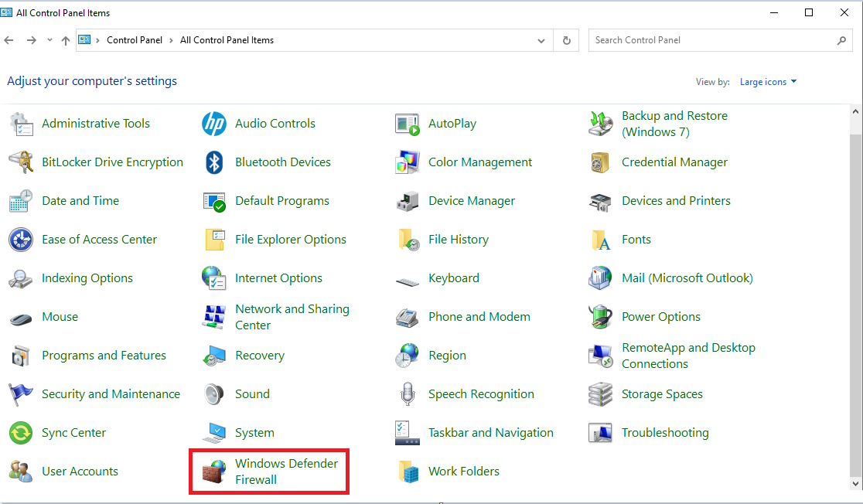Viewport: 863px width, 504px height.
Task: Open the Power Options icon
Action: coord(601,317)
